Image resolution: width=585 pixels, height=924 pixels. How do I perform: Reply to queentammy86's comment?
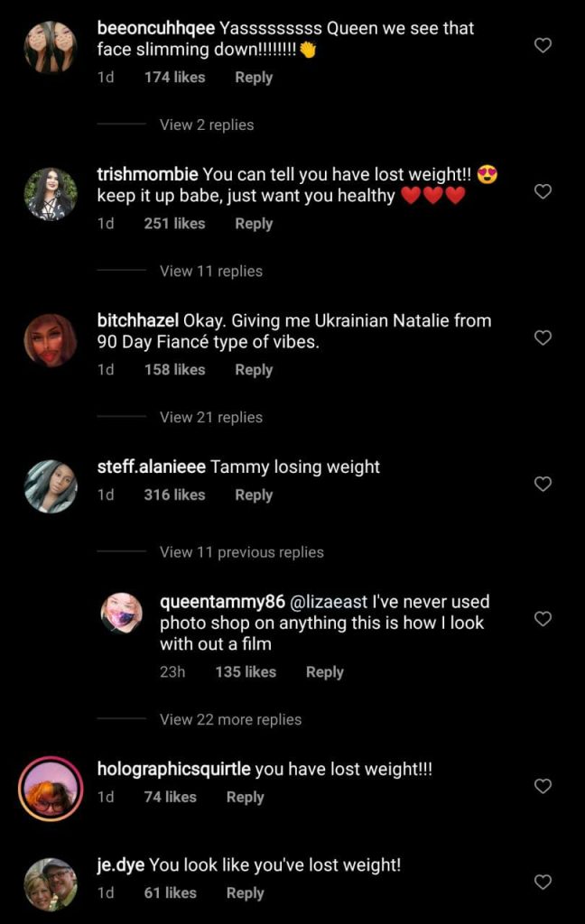coord(325,671)
